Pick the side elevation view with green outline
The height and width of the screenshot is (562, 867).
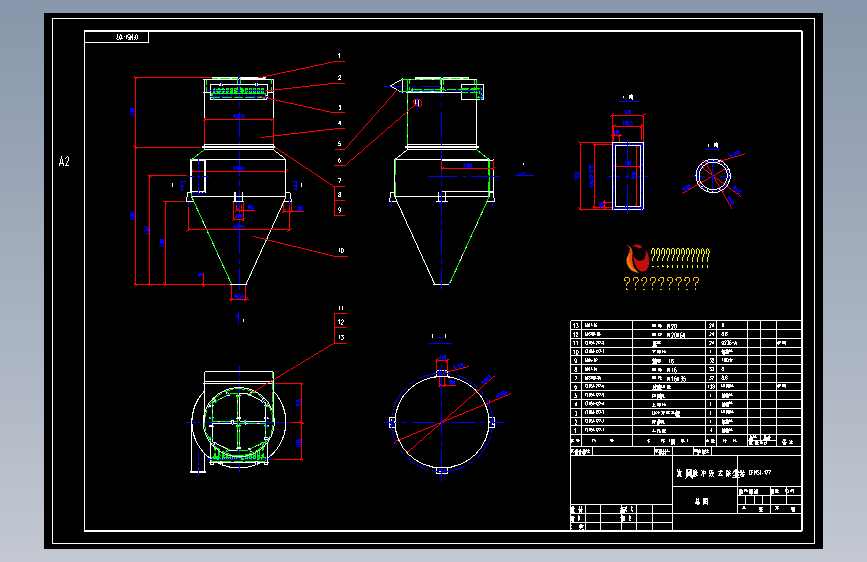pos(441,181)
